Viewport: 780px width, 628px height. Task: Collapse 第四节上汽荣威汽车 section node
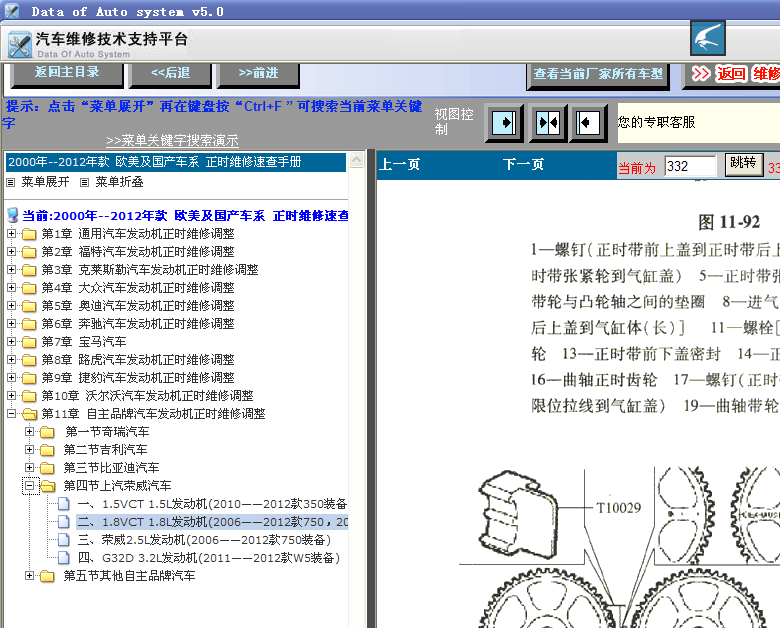click(x=30, y=485)
